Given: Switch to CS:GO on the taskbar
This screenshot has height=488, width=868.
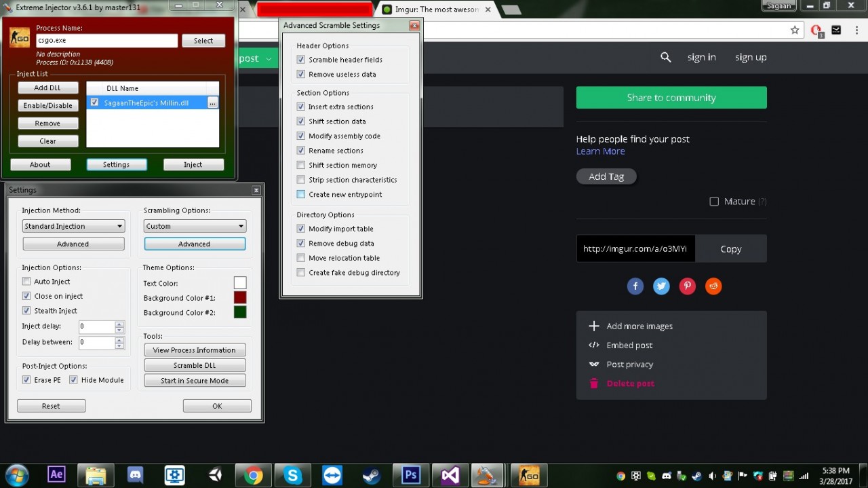Looking at the screenshot, I should coord(528,475).
